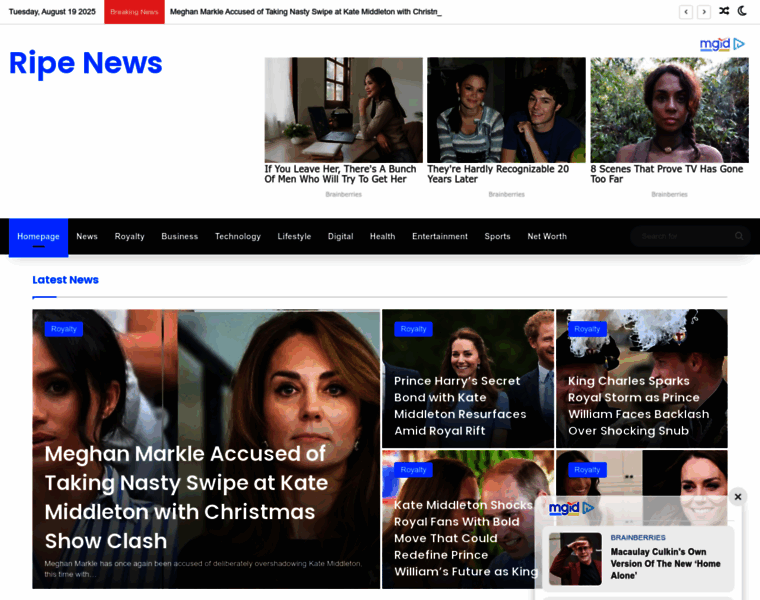Click the Breaking News label
760x600 pixels.
[134, 12]
